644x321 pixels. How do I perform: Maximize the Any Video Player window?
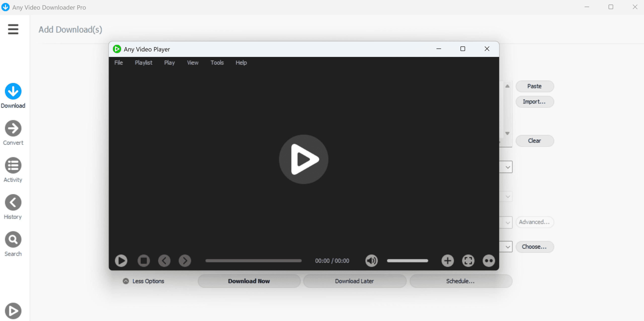click(463, 49)
